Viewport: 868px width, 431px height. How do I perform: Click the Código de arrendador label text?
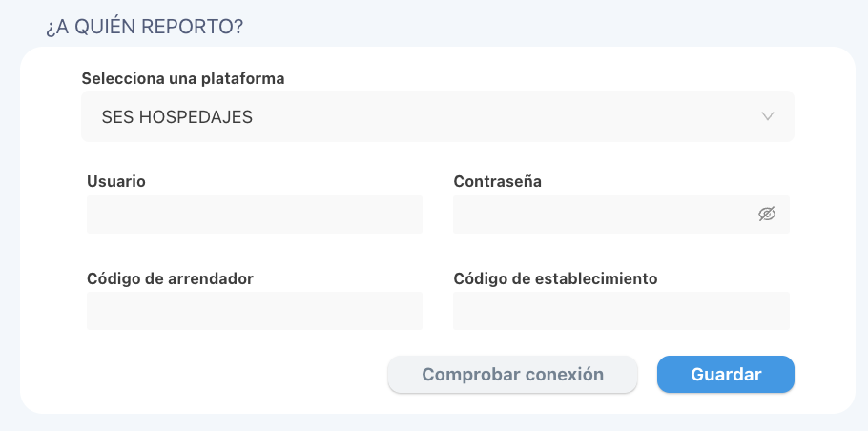[171, 278]
